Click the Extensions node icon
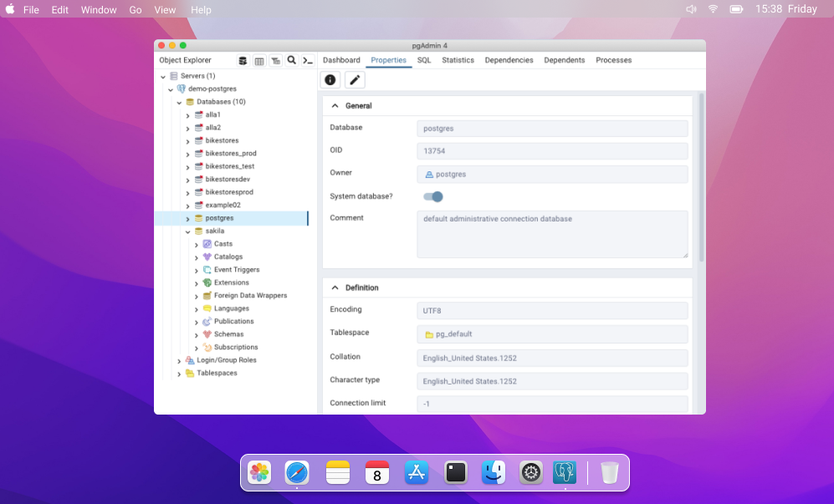This screenshot has width=834, height=504. [207, 283]
